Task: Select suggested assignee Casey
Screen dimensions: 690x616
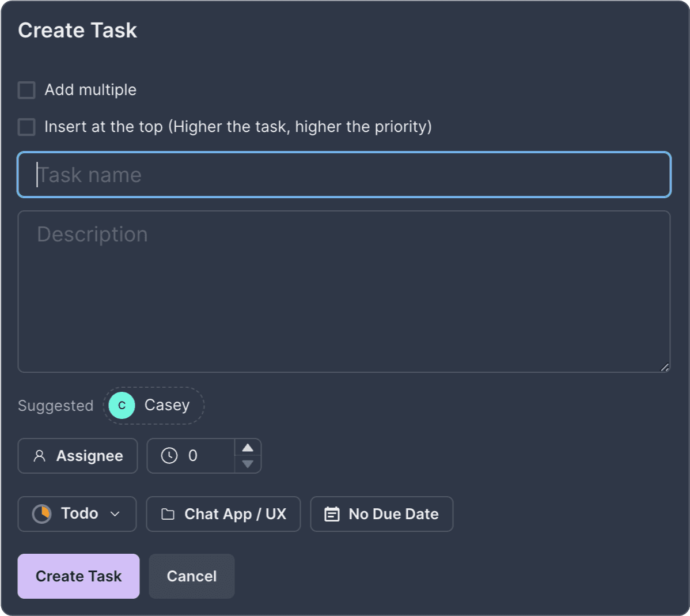Action: coord(154,406)
